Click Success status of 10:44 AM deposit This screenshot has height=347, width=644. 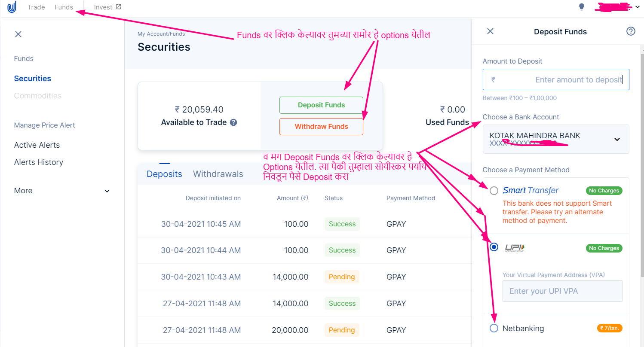tap(342, 250)
